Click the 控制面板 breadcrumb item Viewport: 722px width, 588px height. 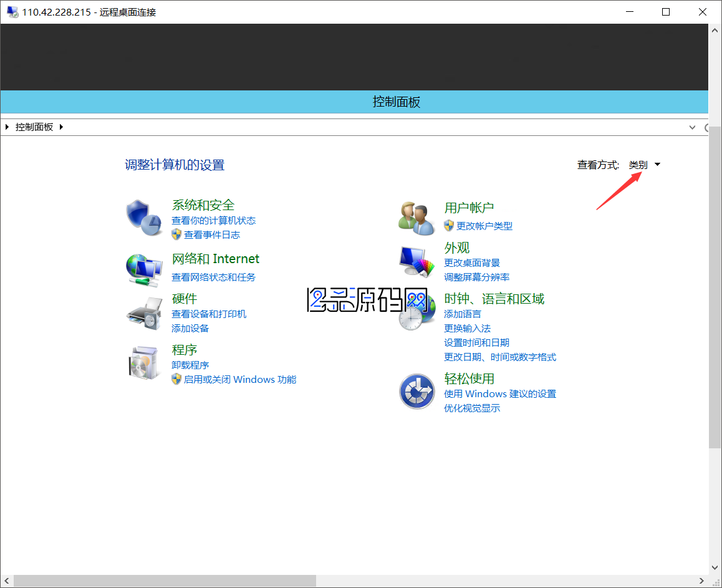click(x=34, y=127)
